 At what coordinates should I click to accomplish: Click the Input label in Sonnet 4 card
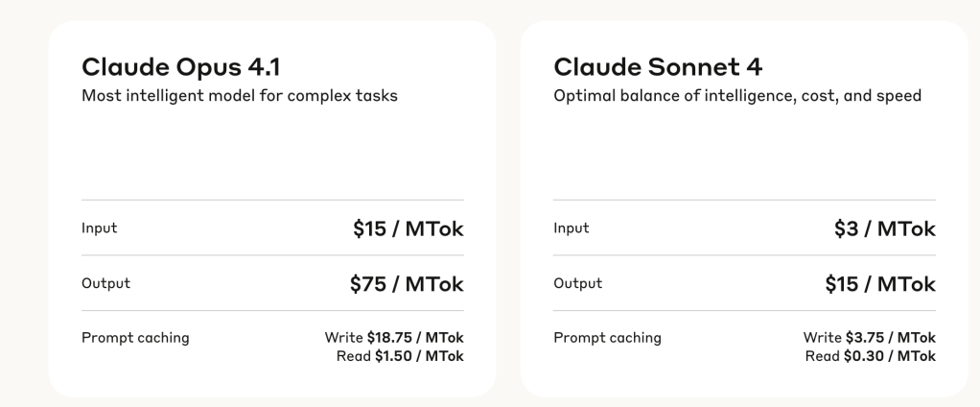click(x=572, y=228)
